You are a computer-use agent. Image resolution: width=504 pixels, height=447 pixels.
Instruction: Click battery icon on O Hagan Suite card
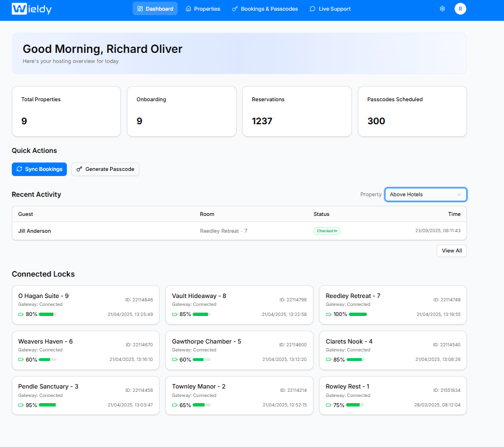pos(21,314)
